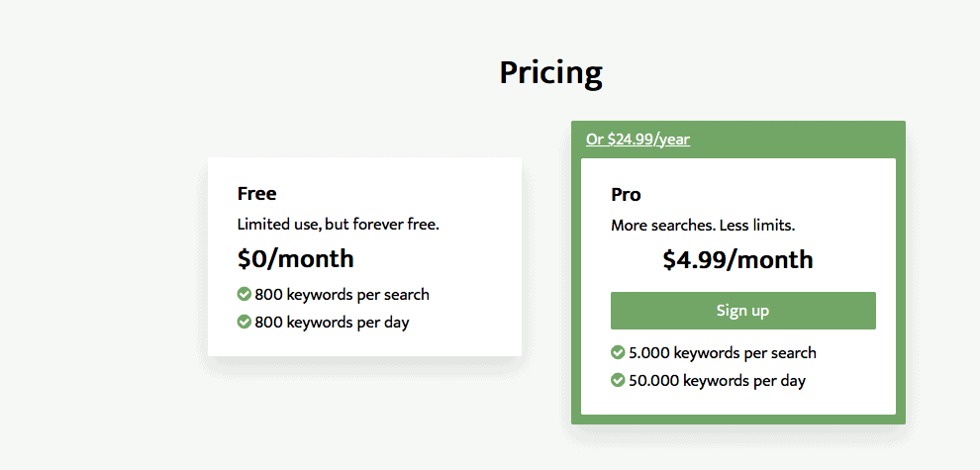Click checkmark icon beside 5.000 keywords per search
The height and width of the screenshot is (470, 980).
(x=618, y=352)
